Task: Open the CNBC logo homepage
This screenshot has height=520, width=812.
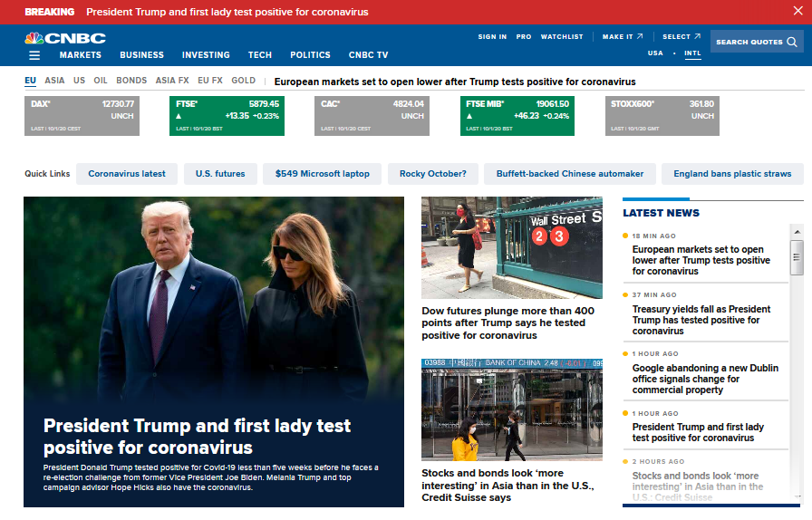Action: (65, 38)
